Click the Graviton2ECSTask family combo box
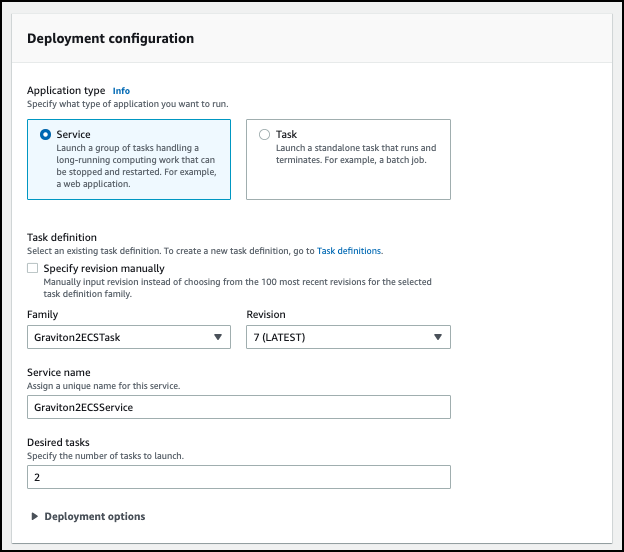This screenshot has height=552, width=624. [129, 337]
